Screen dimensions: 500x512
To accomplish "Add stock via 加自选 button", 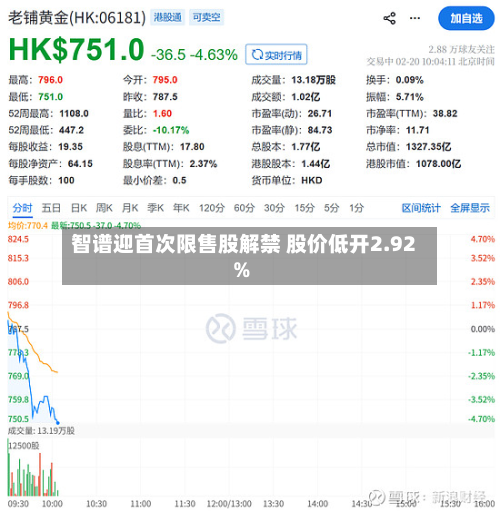I will (466, 18).
